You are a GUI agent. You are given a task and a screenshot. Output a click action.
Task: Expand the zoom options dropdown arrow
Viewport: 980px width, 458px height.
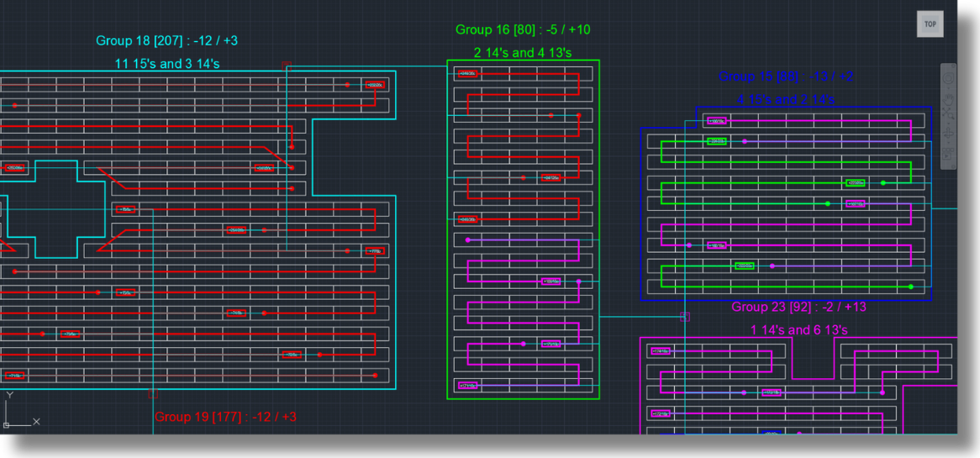948,123
